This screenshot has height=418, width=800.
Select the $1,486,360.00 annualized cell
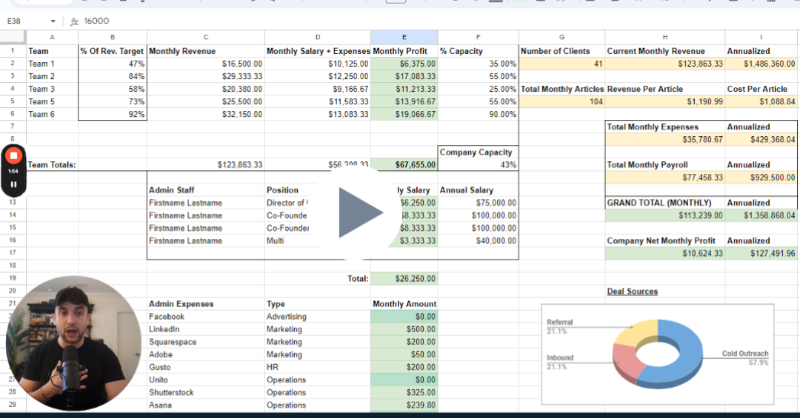[761, 64]
